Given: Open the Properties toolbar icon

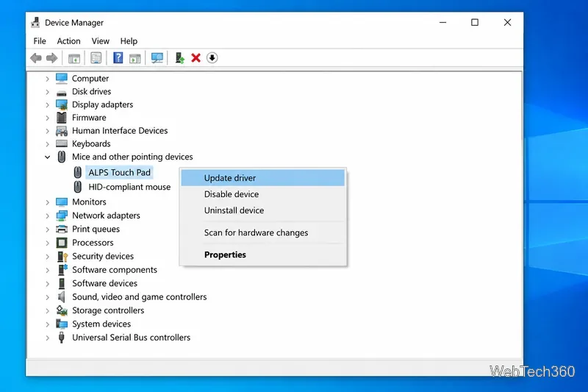Looking at the screenshot, I should tap(96, 58).
